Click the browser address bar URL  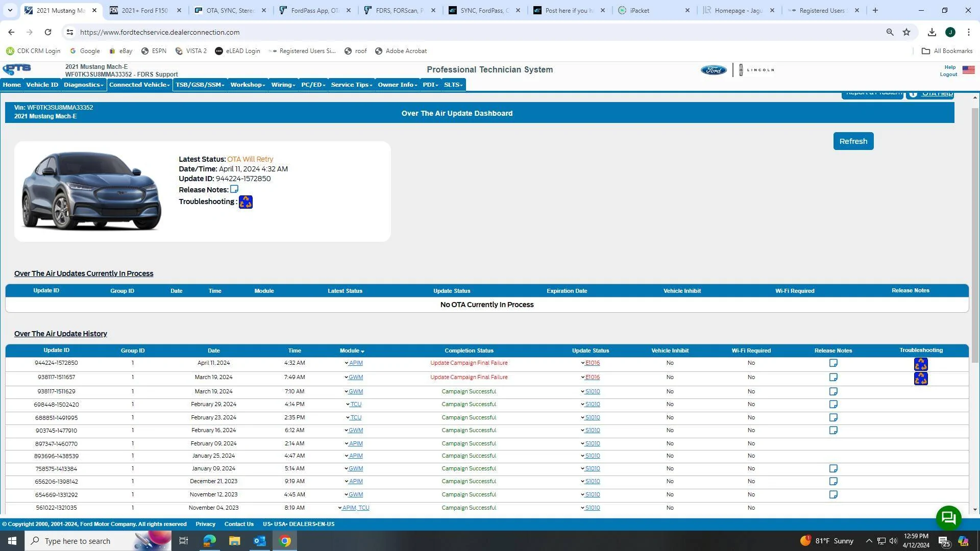coord(160,32)
